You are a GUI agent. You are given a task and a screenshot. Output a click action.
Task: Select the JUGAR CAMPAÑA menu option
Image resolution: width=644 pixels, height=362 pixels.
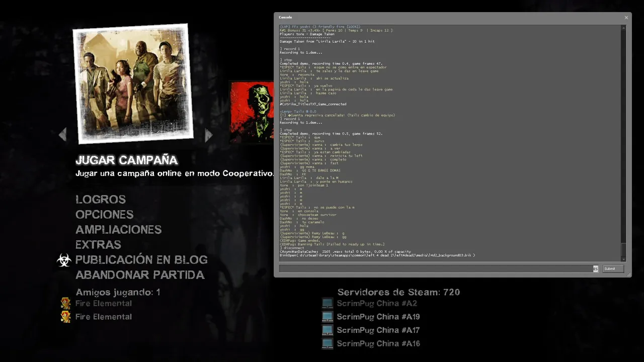(x=126, y=160)
